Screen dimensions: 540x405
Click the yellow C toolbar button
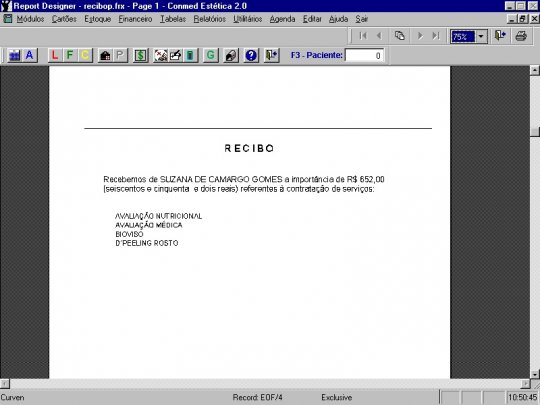click(x=85, y=55)
